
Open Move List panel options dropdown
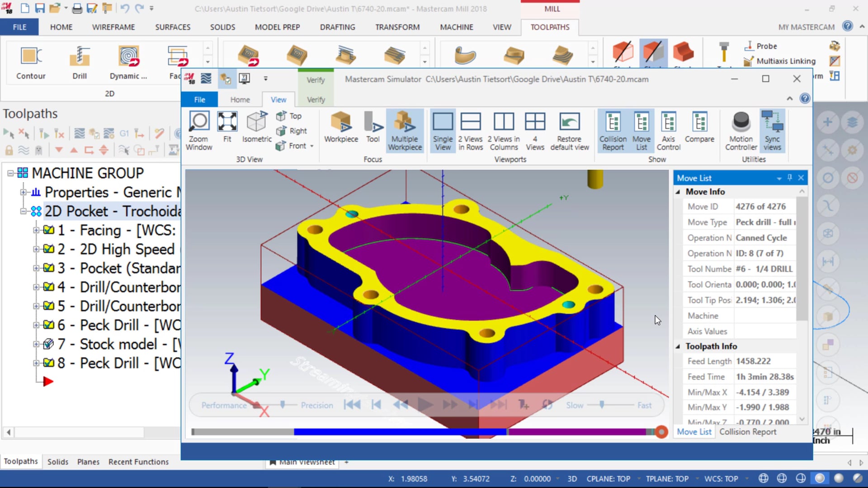[779, 178]
